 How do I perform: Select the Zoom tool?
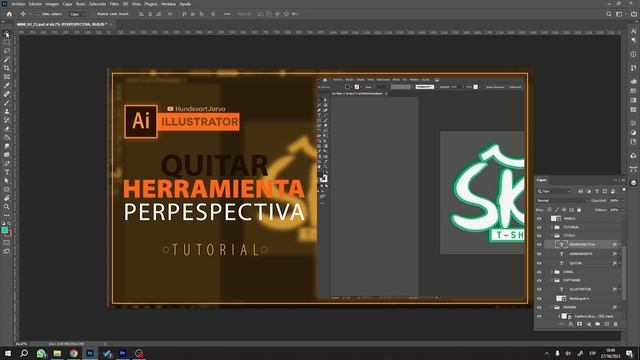tap(7, 207)
